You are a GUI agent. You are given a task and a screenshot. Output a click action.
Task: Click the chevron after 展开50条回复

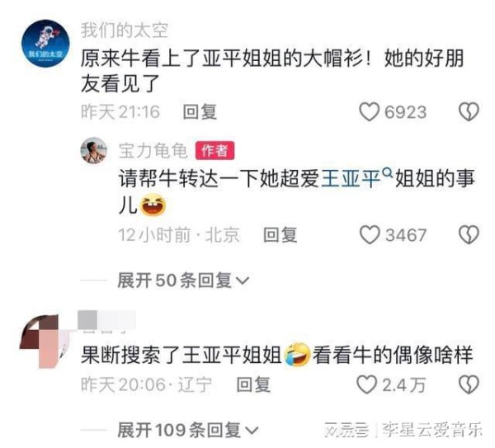click(243, 281)
